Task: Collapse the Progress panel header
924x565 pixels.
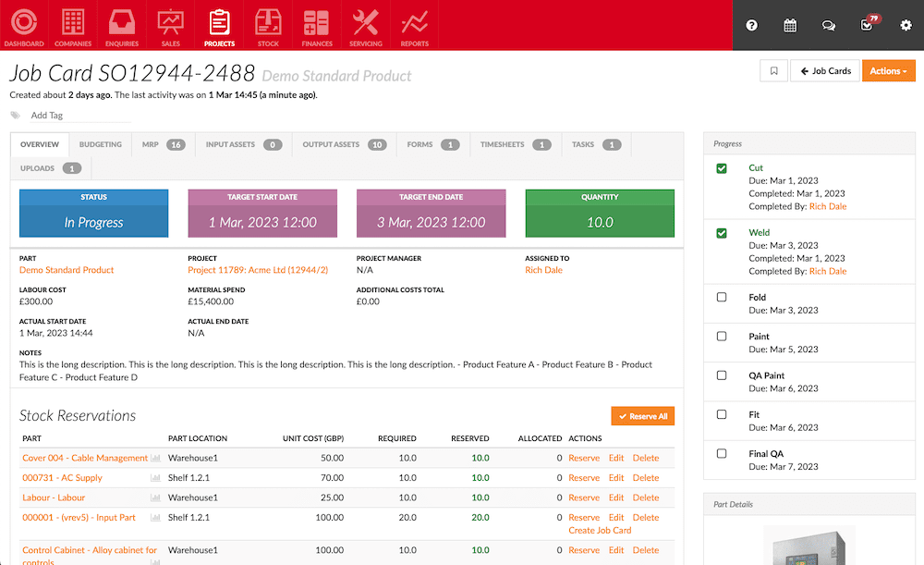Action: click(x=809, y=143)
